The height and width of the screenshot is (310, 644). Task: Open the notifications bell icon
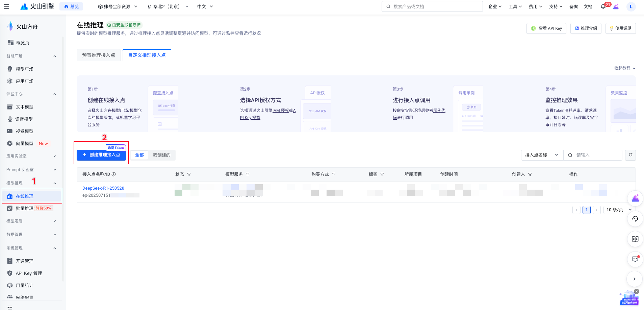pos(603,6)
